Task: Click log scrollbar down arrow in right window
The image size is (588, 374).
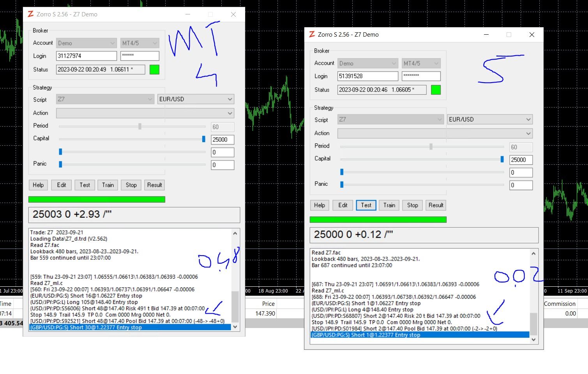Action: tap(534, 339)
